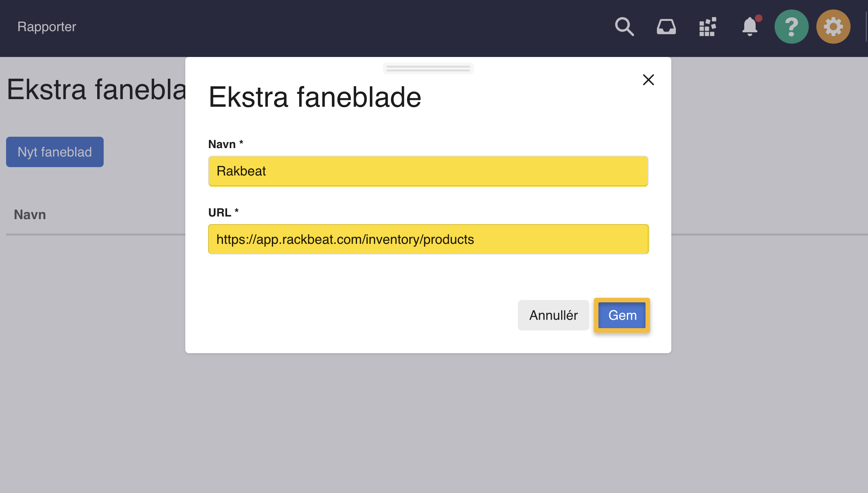868x493 pixels.
Task: Open the help menu
Action: point(792,27)
